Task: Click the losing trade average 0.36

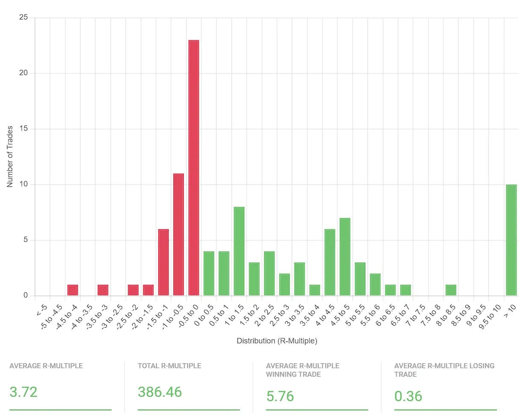Action: [x=408, y=396]
